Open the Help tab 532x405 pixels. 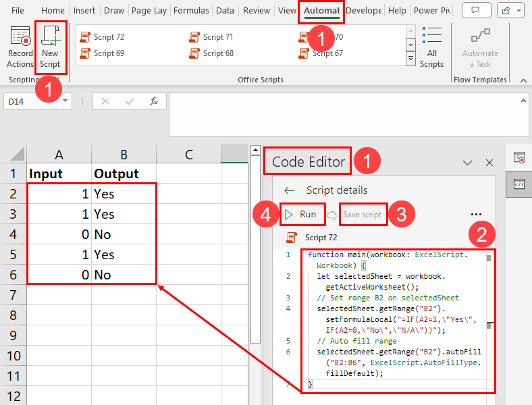click(397, 11)
